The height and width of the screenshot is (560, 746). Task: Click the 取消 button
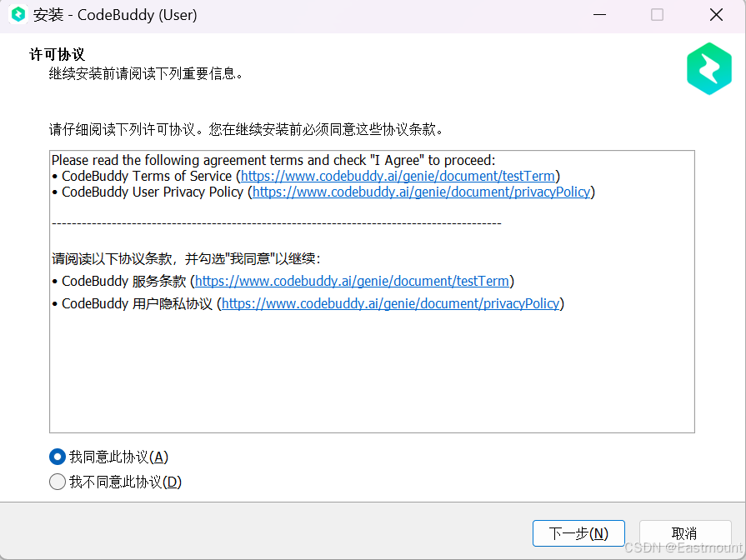685,533
